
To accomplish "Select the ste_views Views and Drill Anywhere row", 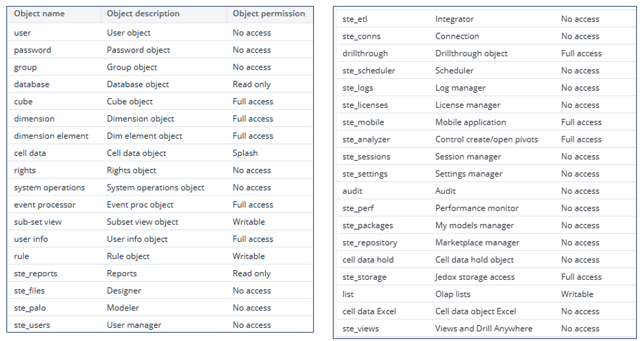I will click(x=486, y=329).
